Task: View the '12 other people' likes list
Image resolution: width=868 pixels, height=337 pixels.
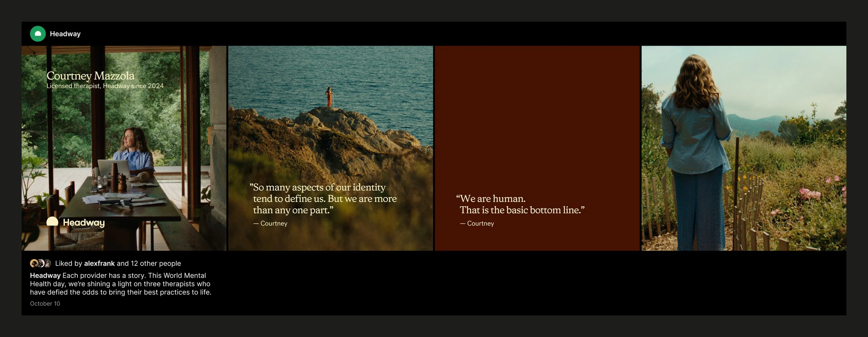Action: (156, 263)
